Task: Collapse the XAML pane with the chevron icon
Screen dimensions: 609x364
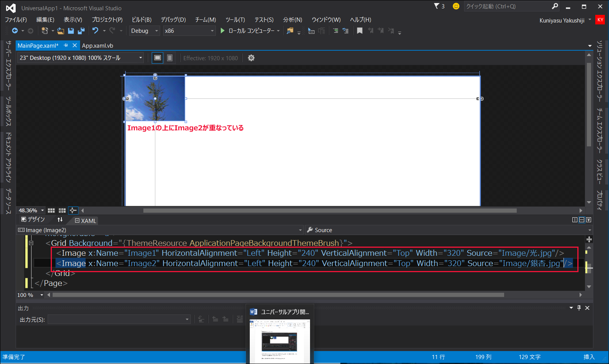Action: [x=589, y=220]
